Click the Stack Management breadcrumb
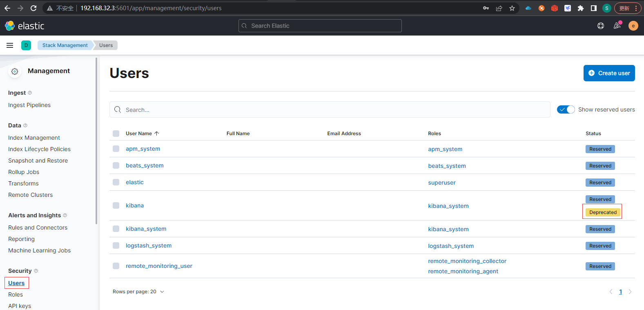644x310 pixels. point(65,45)
